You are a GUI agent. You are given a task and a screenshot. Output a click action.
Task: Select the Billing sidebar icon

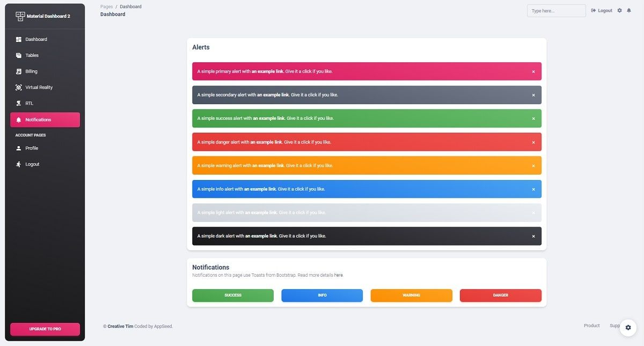(x=20, y=71)
